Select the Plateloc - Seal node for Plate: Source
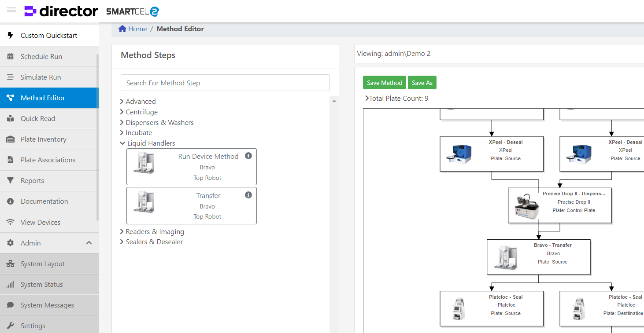Viewport: 644px width, 333px height. click(x=492, y=308)
